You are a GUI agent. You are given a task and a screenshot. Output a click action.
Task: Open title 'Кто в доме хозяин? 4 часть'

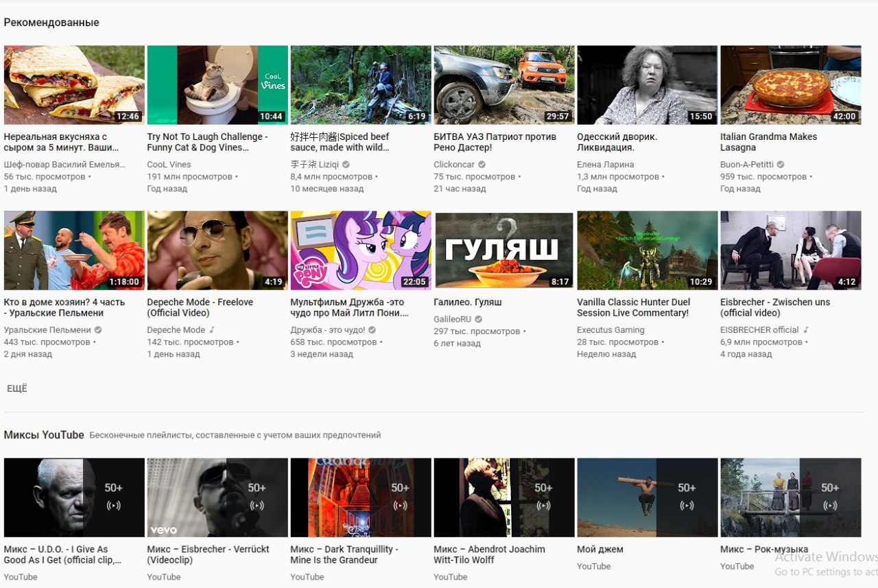tap(64, 307)
